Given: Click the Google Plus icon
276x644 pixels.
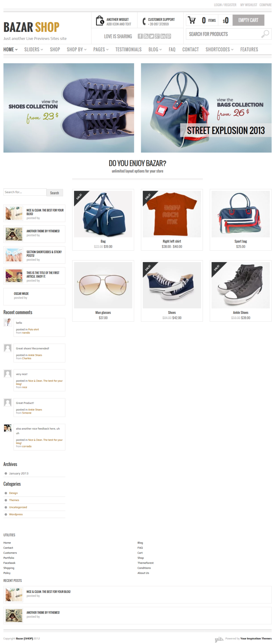Looking at the screenshot, I should point(157,36).
